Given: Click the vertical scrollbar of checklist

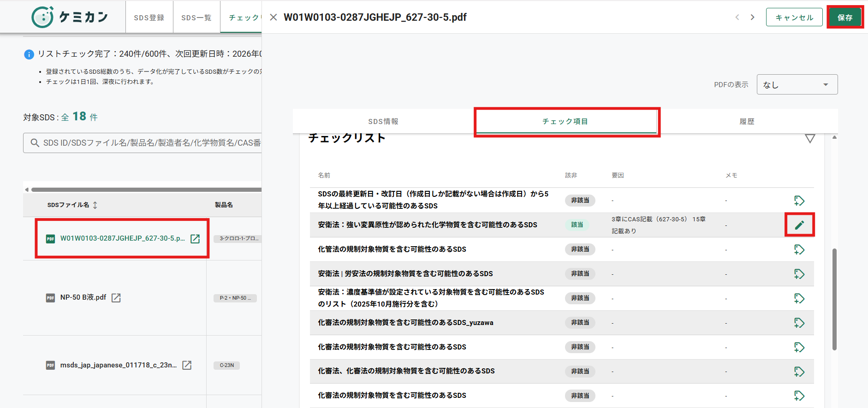Looking at the screenshot, I should (834, 300).
